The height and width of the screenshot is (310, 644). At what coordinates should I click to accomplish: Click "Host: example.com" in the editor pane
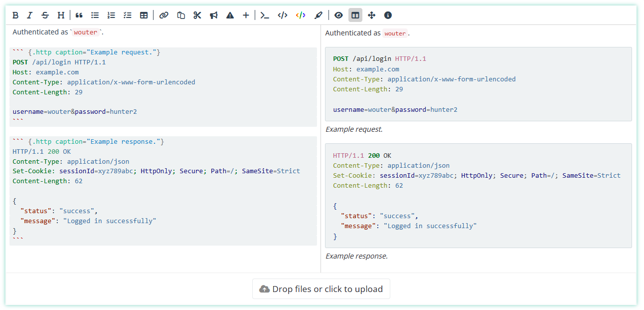coord(46,72)
